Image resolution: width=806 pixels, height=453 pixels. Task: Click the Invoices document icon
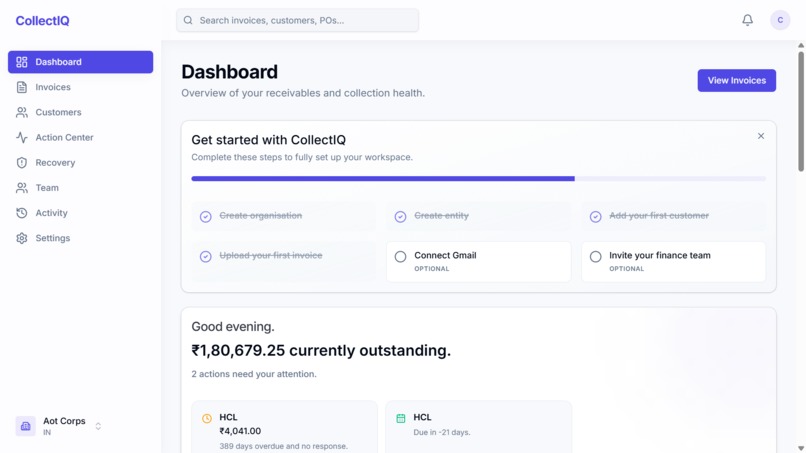point(22,87)
